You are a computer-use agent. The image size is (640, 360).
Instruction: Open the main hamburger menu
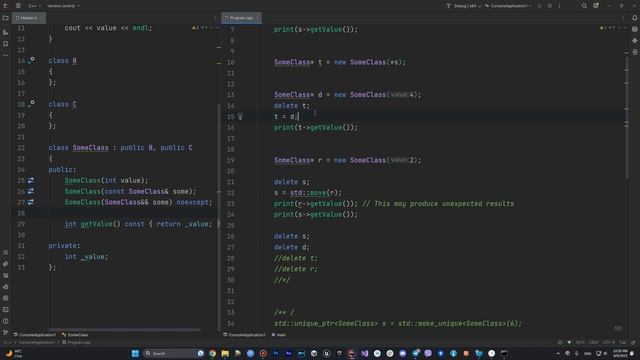tap(18, 6)
